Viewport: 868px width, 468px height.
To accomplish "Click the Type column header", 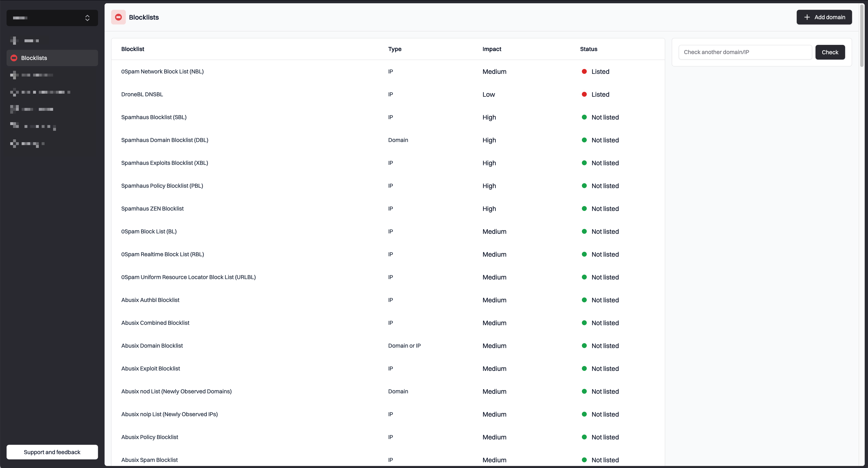I will click(x=395, y=49).
